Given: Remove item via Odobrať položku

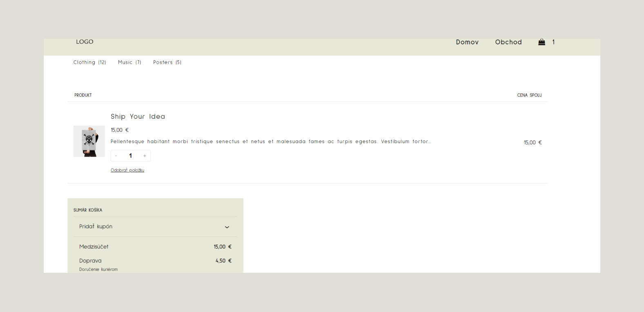Looking at the screenshot, I should click(127, 170).
